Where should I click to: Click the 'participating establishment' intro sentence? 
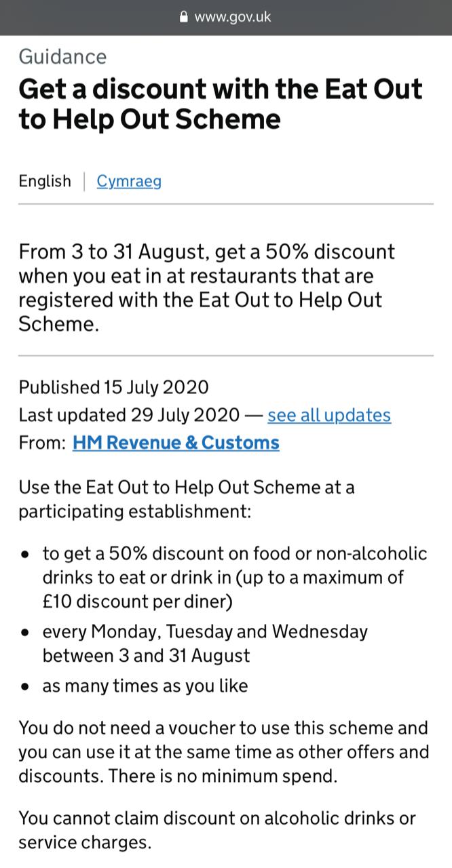(187, 498)
